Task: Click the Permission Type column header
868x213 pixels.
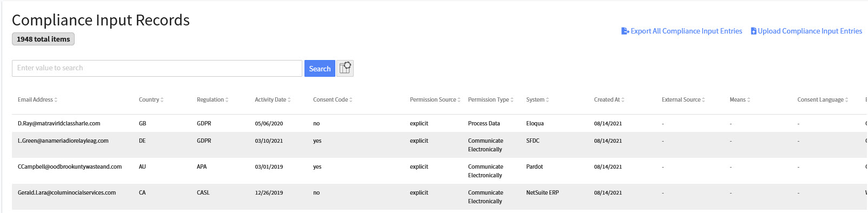Action: pyautogui.click(x=488, y=100)
